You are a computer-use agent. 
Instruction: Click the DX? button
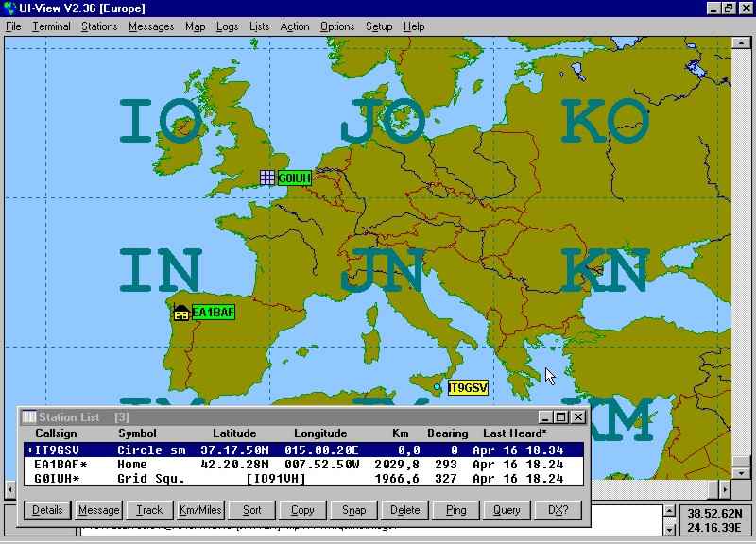pos(558,510)
